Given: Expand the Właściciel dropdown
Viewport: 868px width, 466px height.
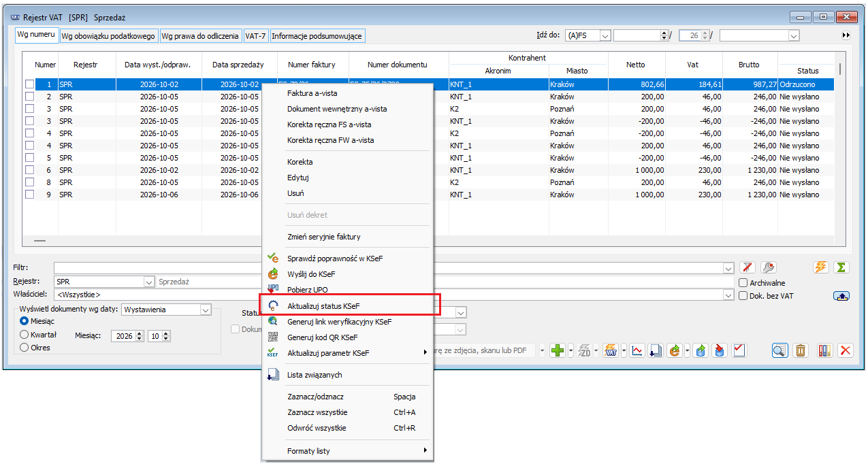Looking at the screenshot, I should (729, 295).
